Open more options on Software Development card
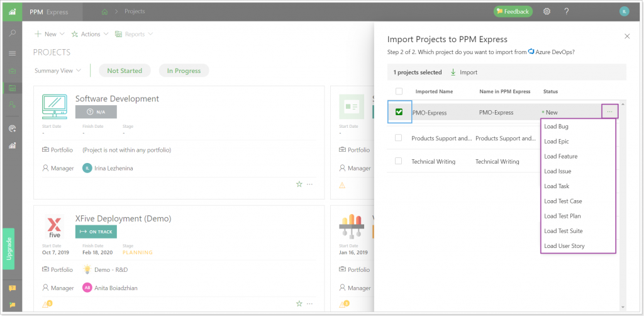This screenshot has height=316, width=644. pyautogui.click(x=309, y=184)
